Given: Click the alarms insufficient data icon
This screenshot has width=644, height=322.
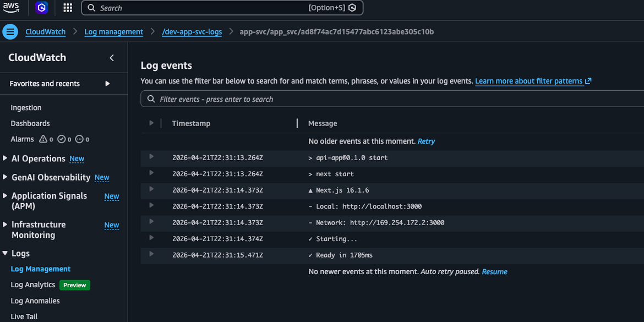Looking at the screenshot, I should tap(80, 139).
